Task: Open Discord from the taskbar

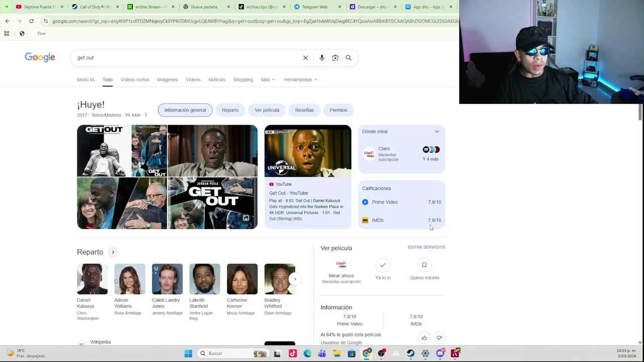Action: tap(440, 353)
